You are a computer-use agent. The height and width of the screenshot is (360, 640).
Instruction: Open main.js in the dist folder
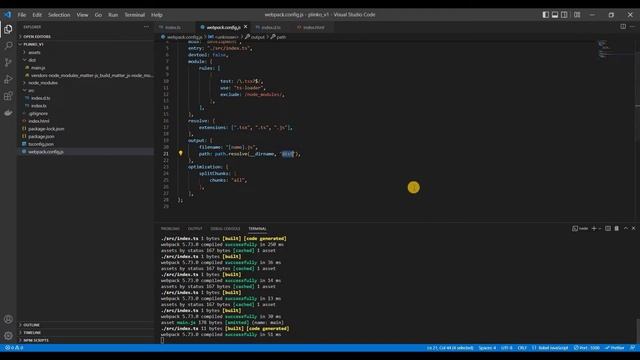(x=38, y=68)
